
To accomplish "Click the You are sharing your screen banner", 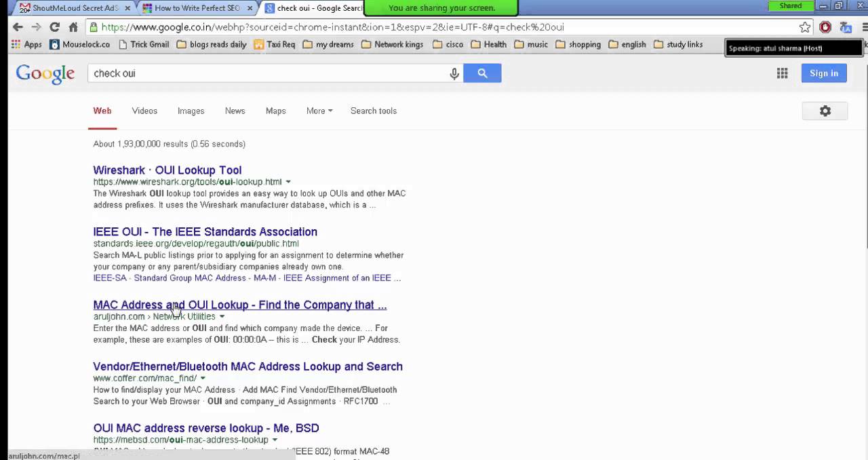I will point(441,8).
